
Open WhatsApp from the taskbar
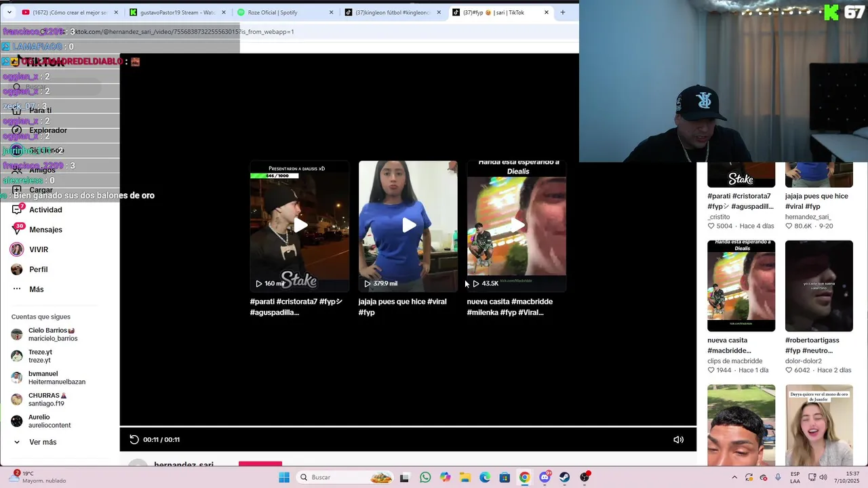pyautogui.click(x=425, y=477)
